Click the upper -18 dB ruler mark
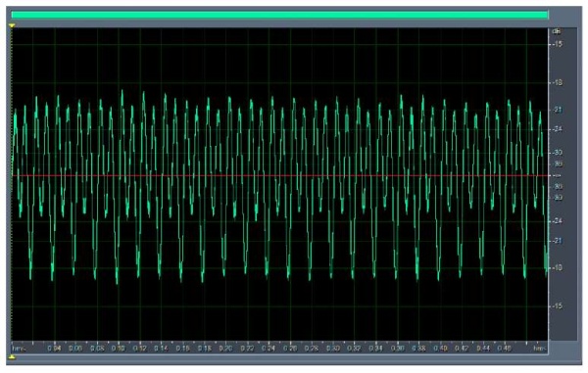This screenshot has height=373, width=588. coord(558,83)
